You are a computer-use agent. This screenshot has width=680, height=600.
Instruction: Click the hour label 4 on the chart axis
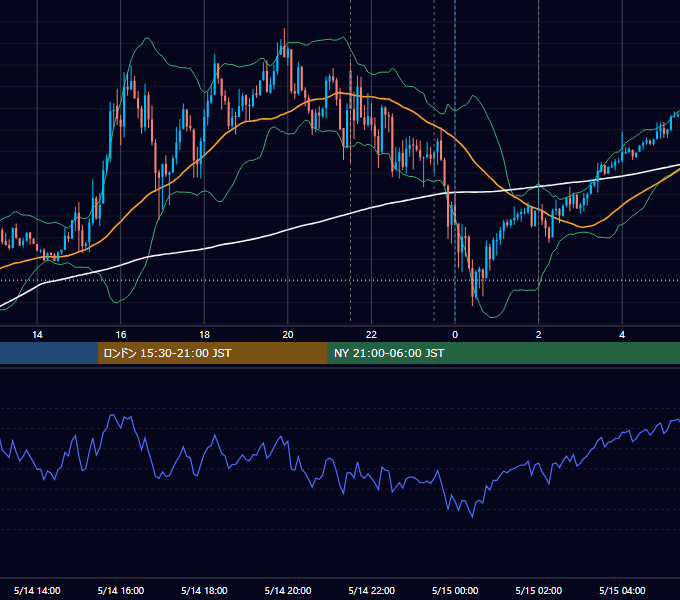click(x=622, y=335)
